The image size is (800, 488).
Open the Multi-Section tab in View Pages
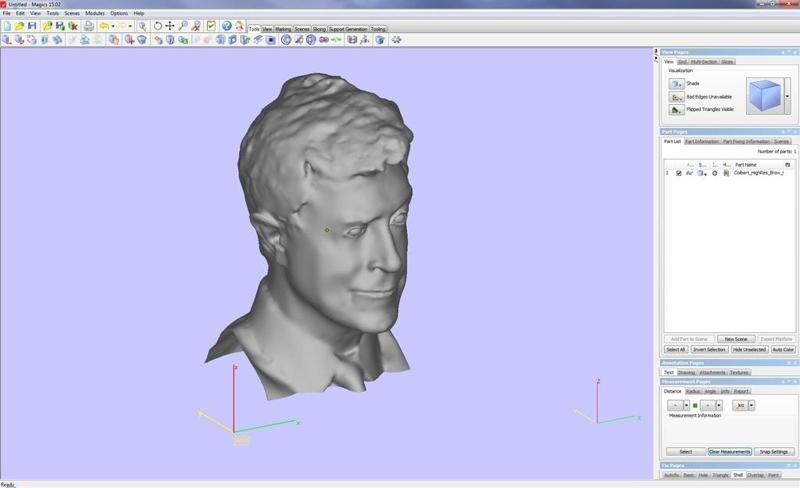point(704,62)
